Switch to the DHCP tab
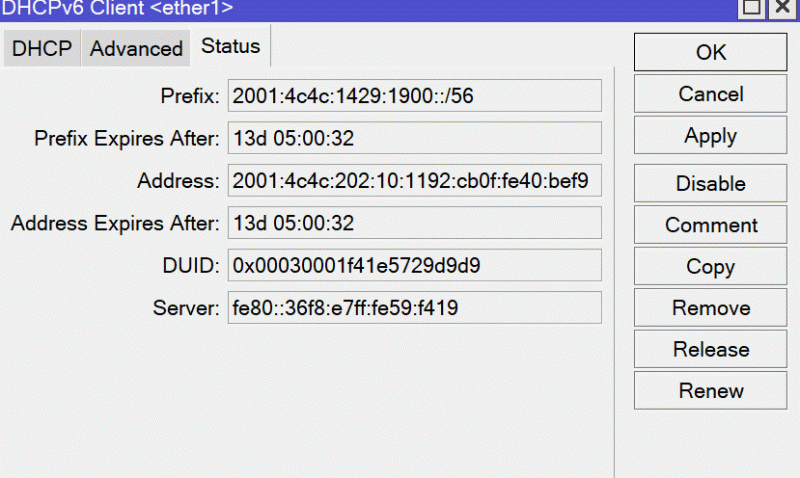The height and width of the screenshot is (478, 800). (42, 48)
